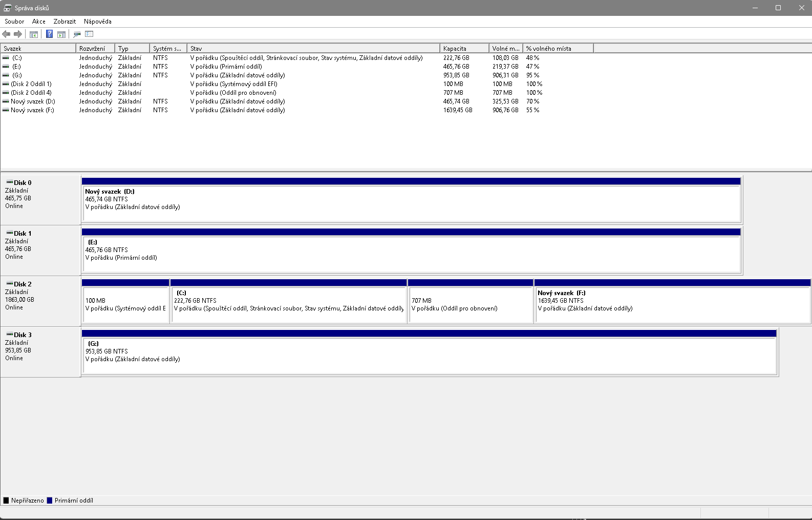Click the 108,03 GB free space cell
This screenshot has width=812, height=520.
point(505,58)
